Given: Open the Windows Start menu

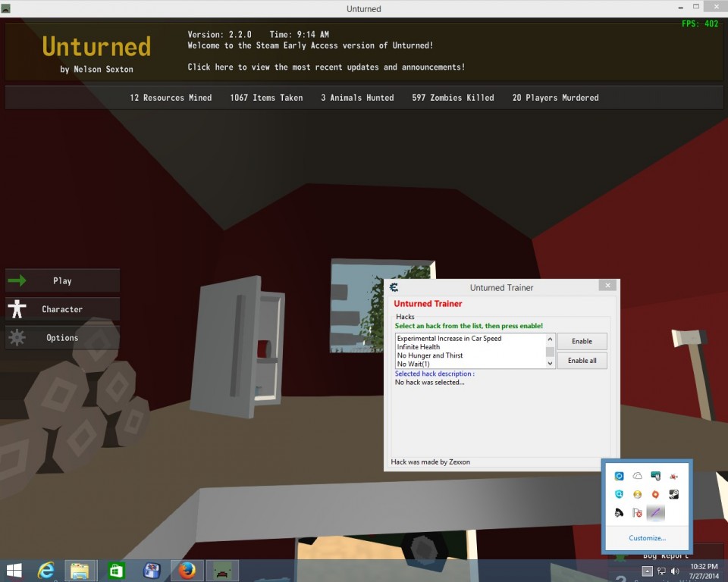Looking at the screenshot, I should (x=14, y=571).
